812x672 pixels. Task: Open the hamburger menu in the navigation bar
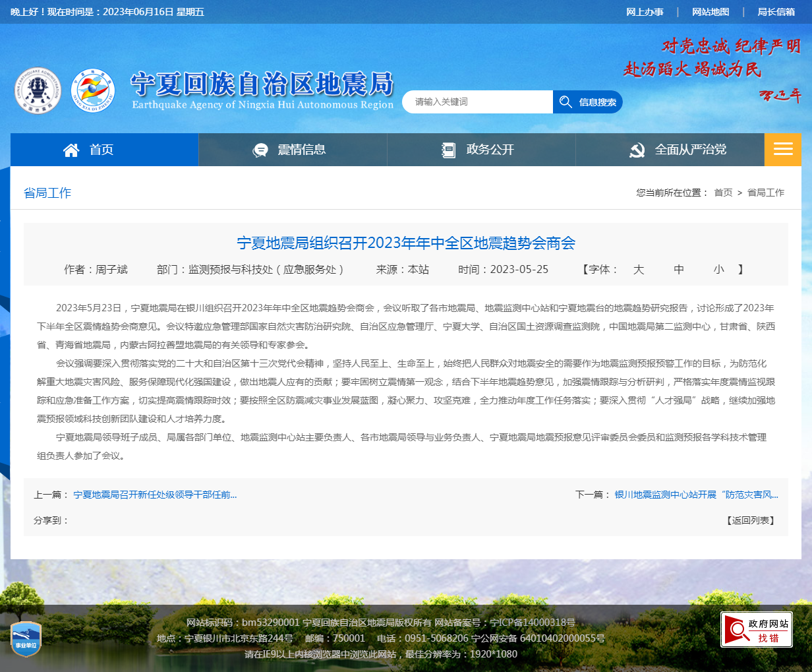click(782, 150)
